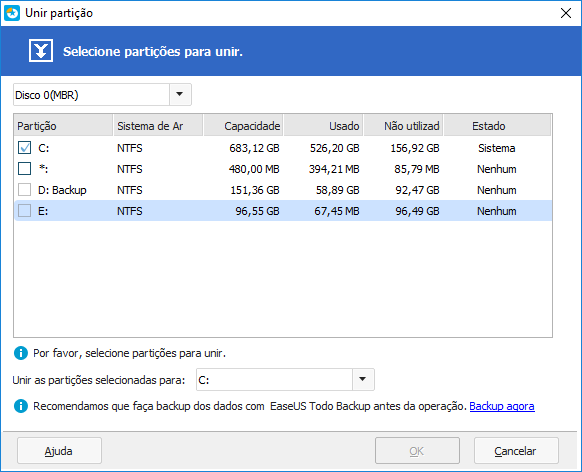Click the EaseUS app icon in title bar
Image resolution: width=582 pixels, height=472 pixels.
pyautogui.click(x=12, y=13)
